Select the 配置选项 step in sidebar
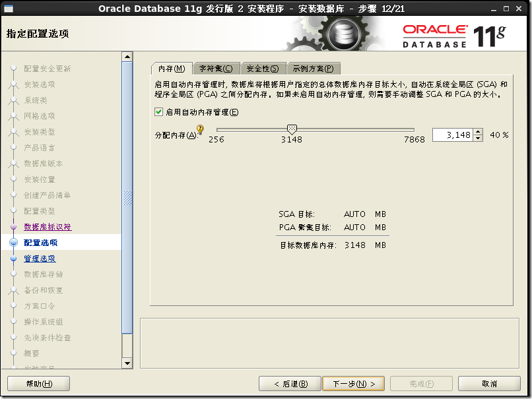Screen dimensions: 532x399 coord(41,243)
